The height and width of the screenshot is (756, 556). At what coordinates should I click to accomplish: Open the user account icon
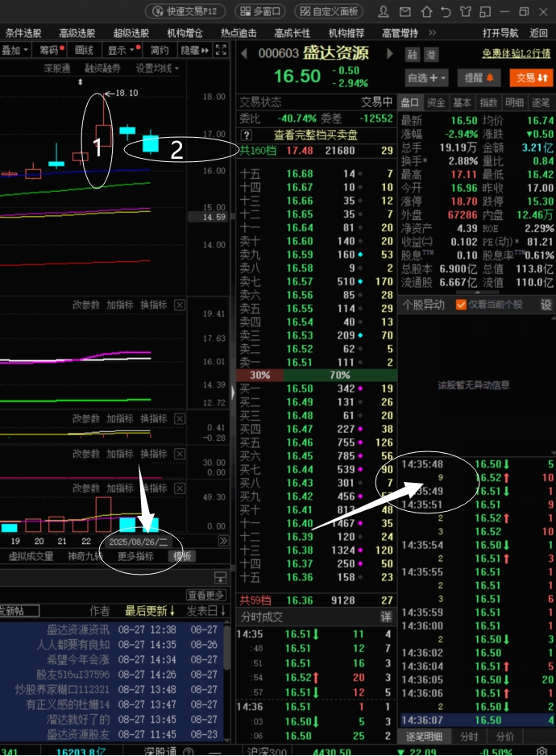pyautogui.click(x=384, y=11)
